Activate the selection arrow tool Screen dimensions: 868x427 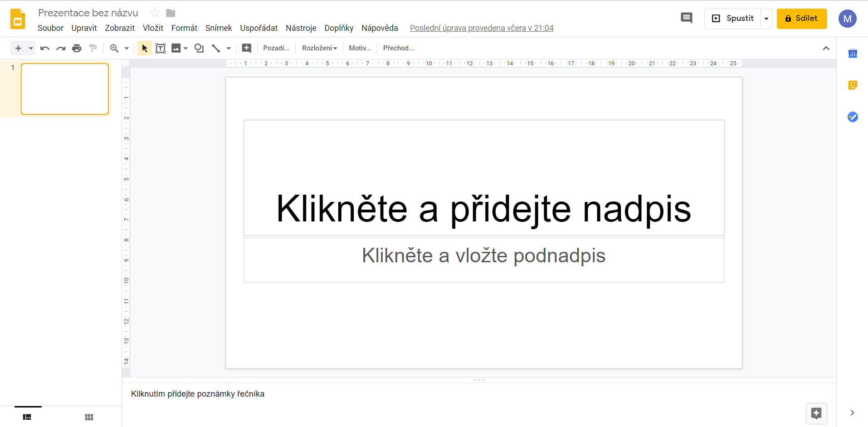(144, 48)
